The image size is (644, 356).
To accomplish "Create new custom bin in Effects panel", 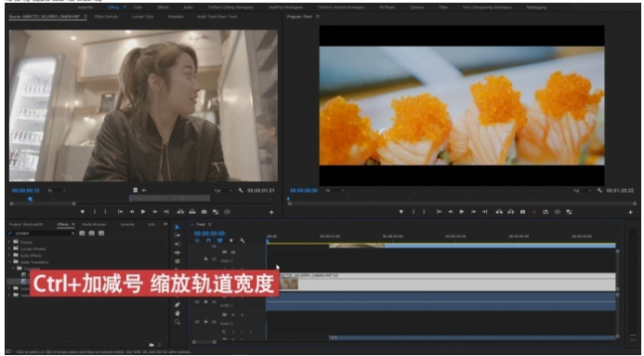I will (x=151, y=345).
